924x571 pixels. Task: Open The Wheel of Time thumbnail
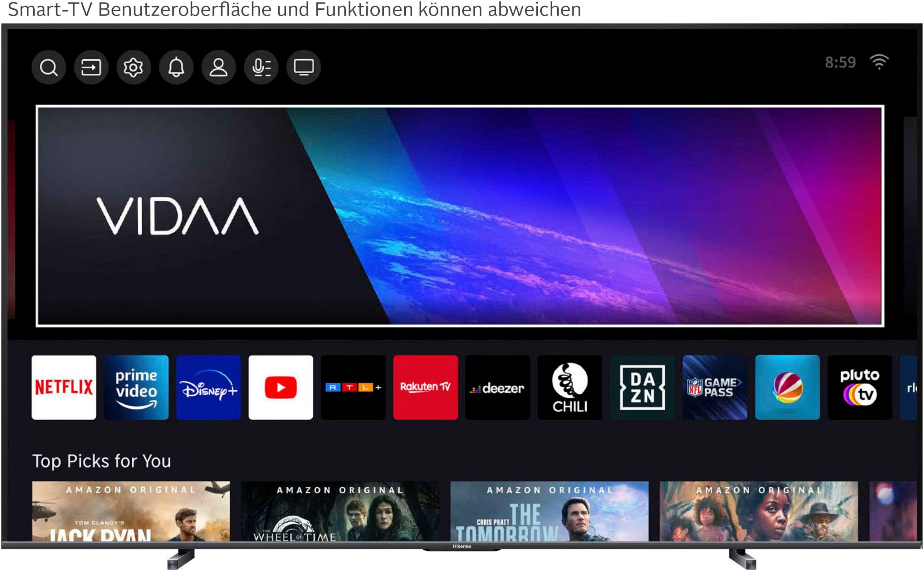pyautogui.click(x=340, y=511)
